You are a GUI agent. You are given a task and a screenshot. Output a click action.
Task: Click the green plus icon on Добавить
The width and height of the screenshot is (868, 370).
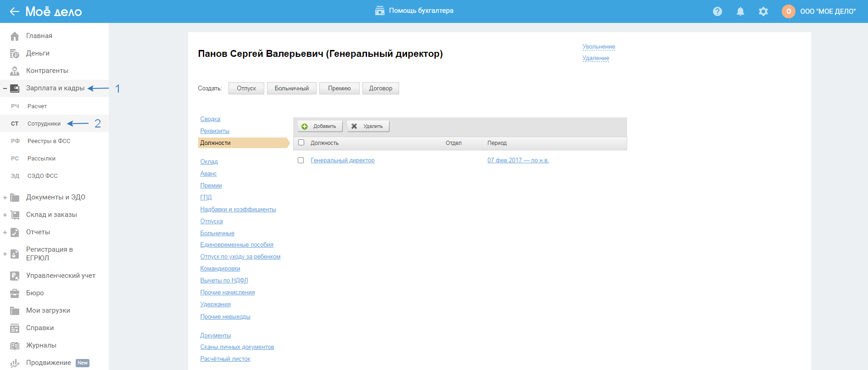(305, 127)
